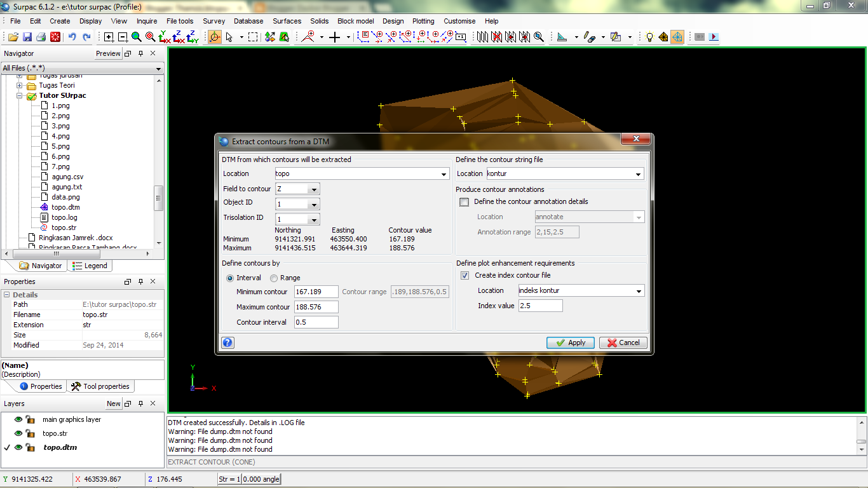Open the Block model menu
868x488 pixels.
pyautogui.click(x=356, y=21)
